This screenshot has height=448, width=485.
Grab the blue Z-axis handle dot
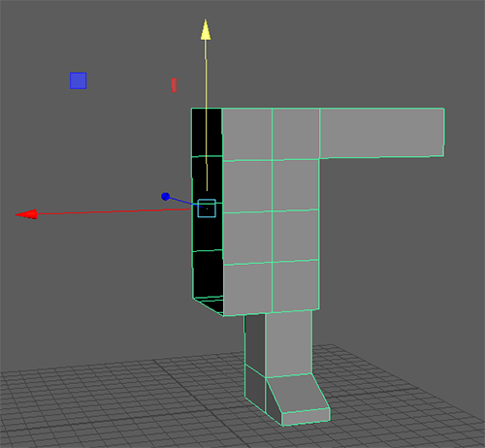165,197
